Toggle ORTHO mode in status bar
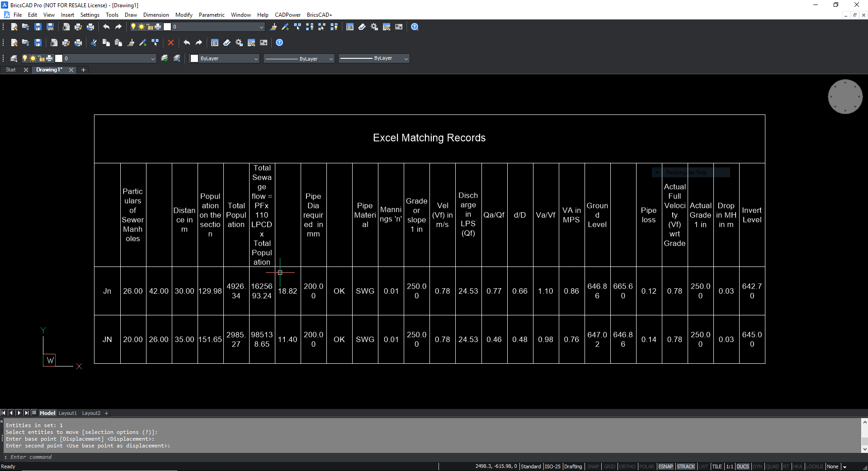 point(627,466)
